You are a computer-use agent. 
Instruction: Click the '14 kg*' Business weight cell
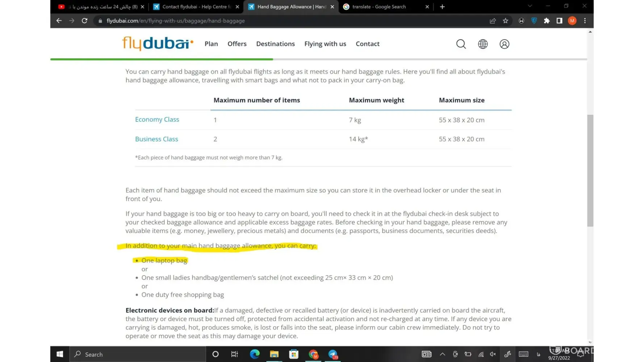(x=358, y=139)
